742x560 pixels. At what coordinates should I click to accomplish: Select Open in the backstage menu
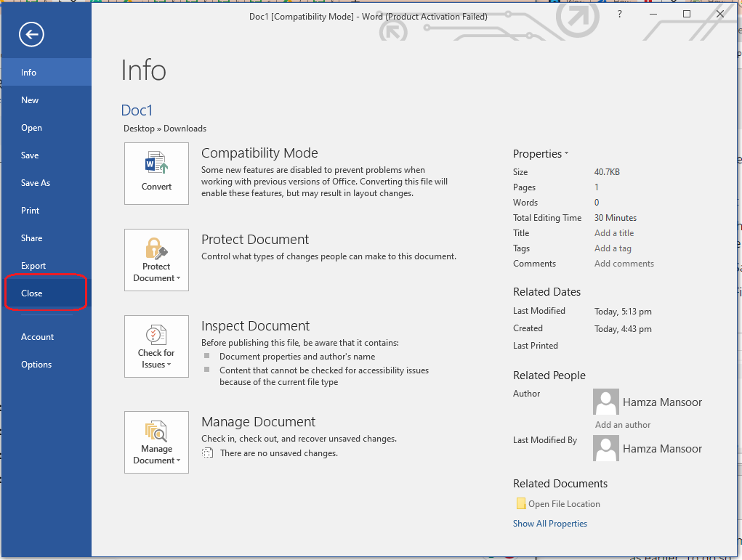tap(46, 128)
